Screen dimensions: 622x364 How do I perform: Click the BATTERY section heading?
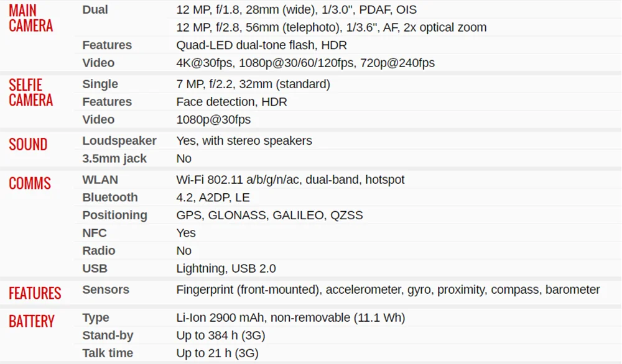click(32, 322)
